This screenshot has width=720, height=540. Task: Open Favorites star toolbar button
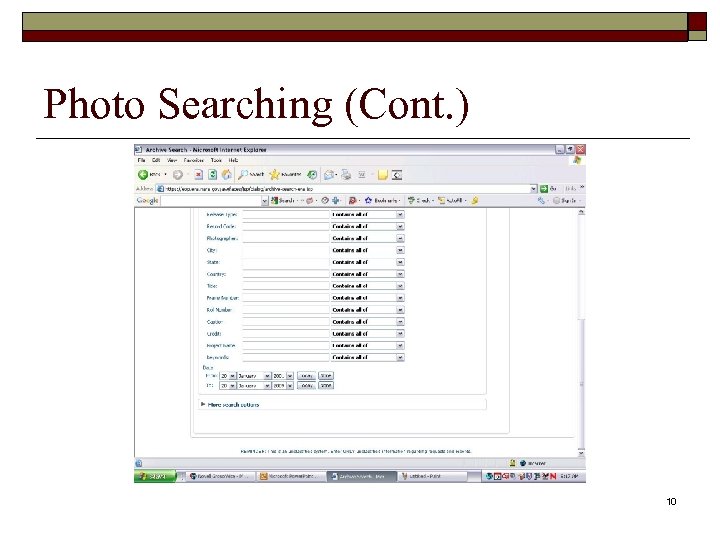pos(285,174)
